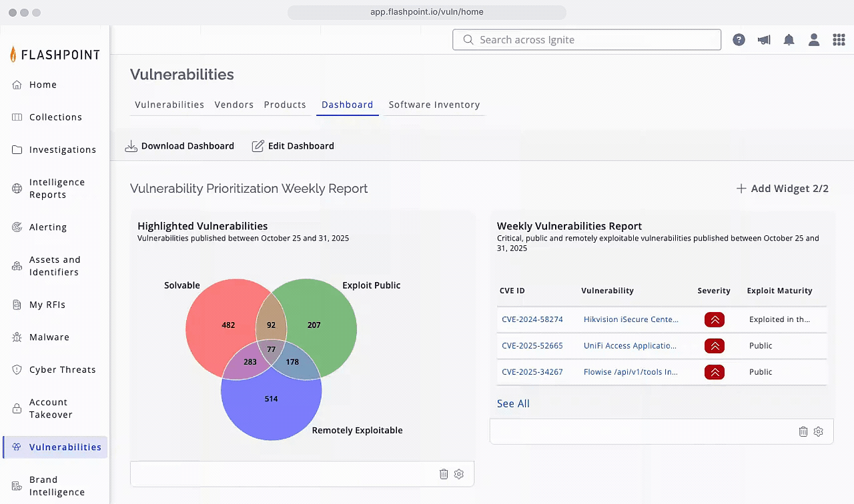Select the Vendors tab
Viewport: 854px width, 504px height.
[234, 105]
